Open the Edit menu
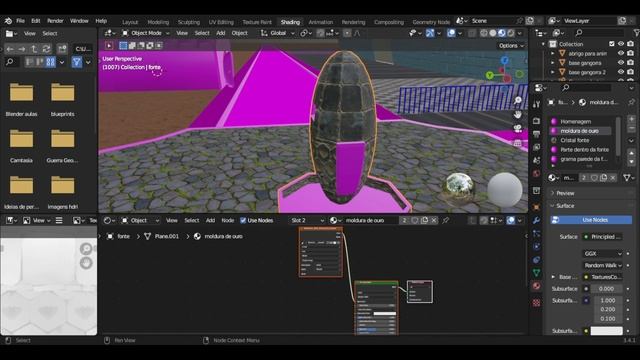This screenshot has height=360, width=640. coord(36,21)
